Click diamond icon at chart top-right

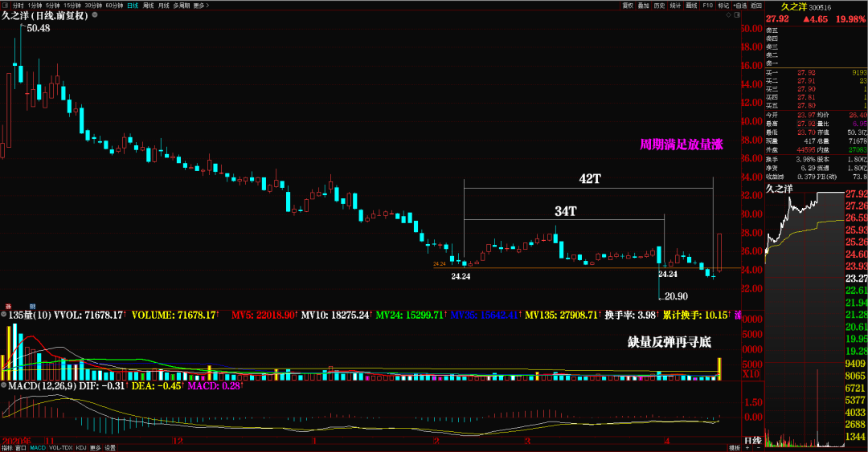tap(728, 15)
